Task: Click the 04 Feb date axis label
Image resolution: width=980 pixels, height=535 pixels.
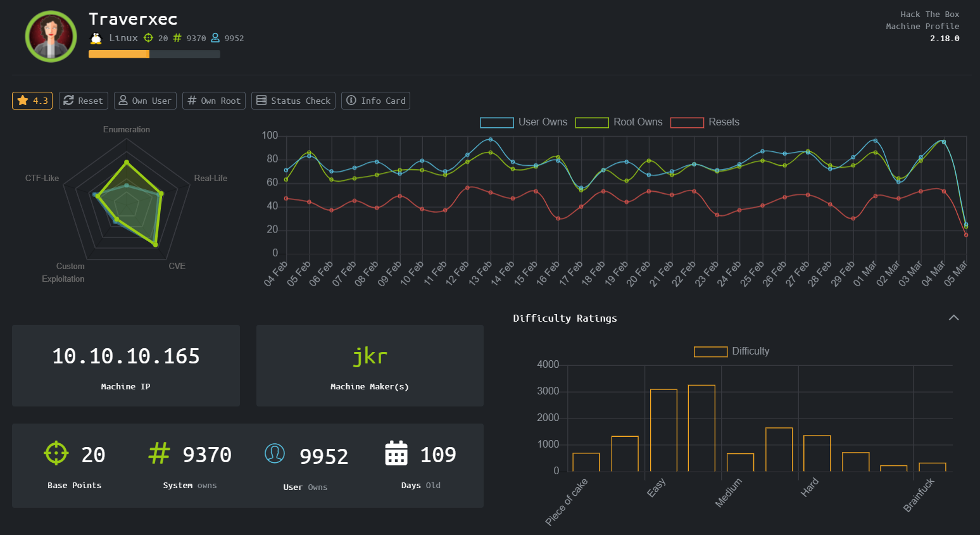Action: (275, 274)
